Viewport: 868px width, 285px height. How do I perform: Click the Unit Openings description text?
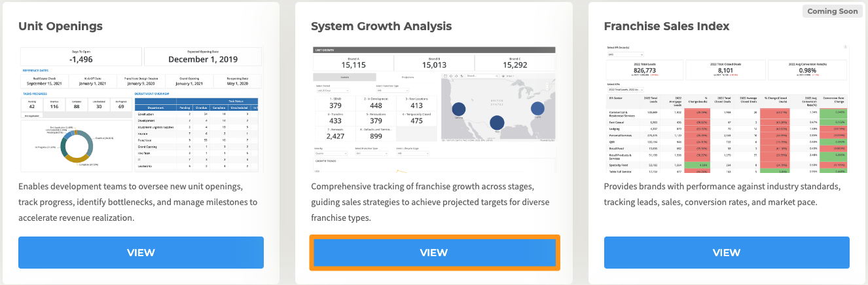click(x=138, y=202)
